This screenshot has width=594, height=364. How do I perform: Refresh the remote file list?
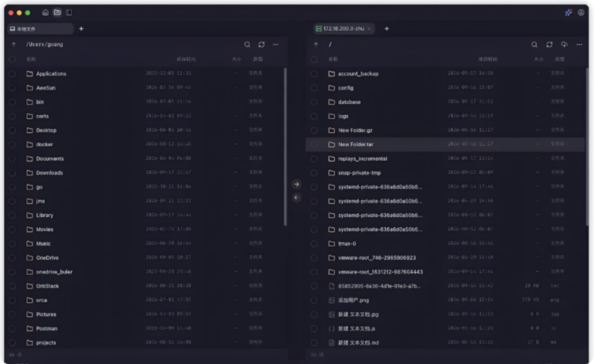549,45
